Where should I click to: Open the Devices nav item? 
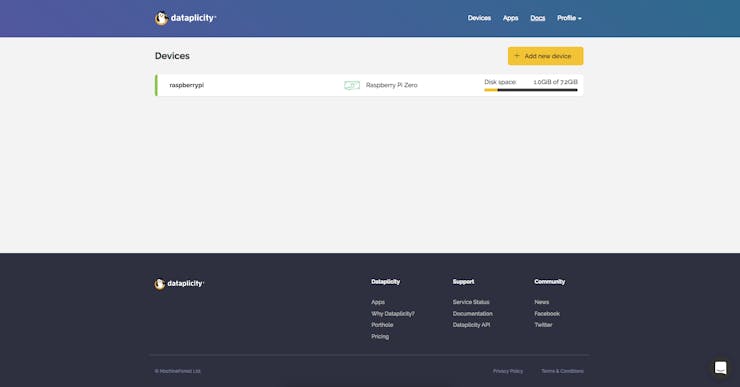(479, 18)
